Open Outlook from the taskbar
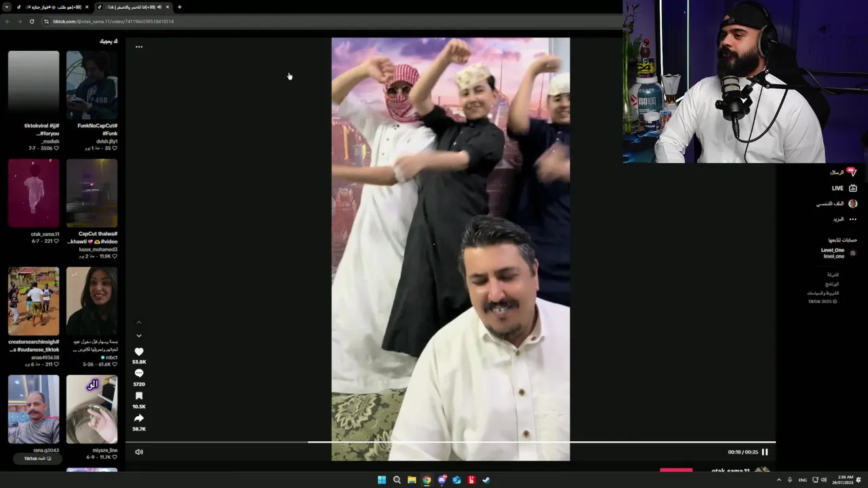 (456, 480)
